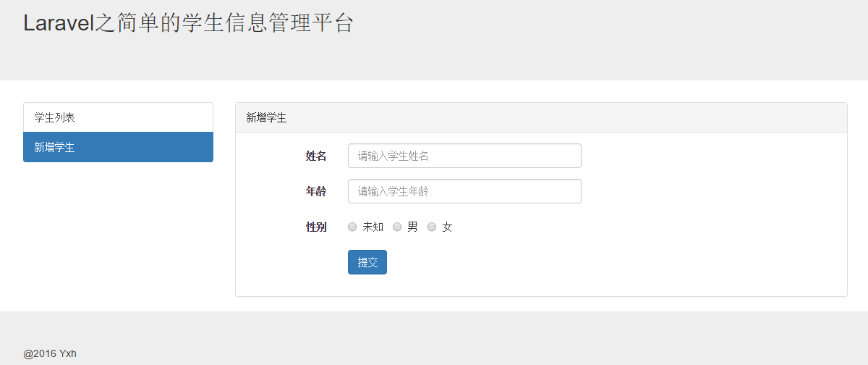Click the 姓名 name input field

click(464, 156)
